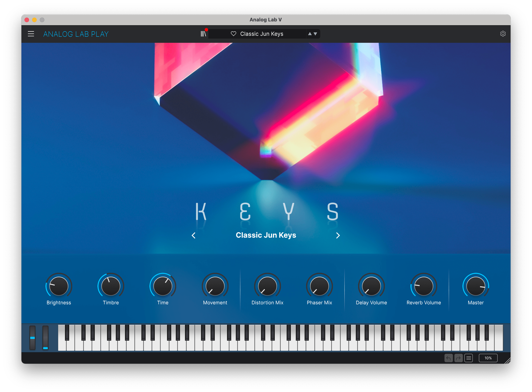The width and height of the screenshot is (532, 392).
Task: Click the KEYS artwork text
Action: [x=267, y=211]
